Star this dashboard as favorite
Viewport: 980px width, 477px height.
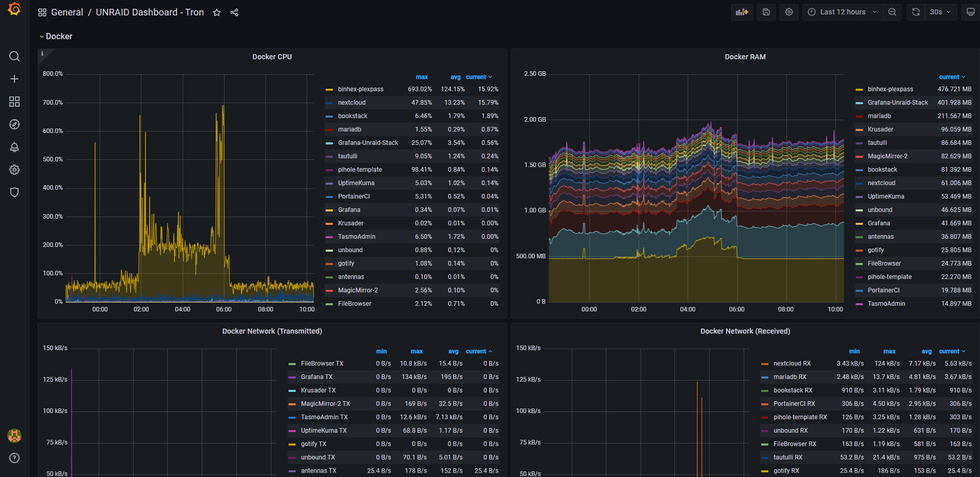click(217, 12)
